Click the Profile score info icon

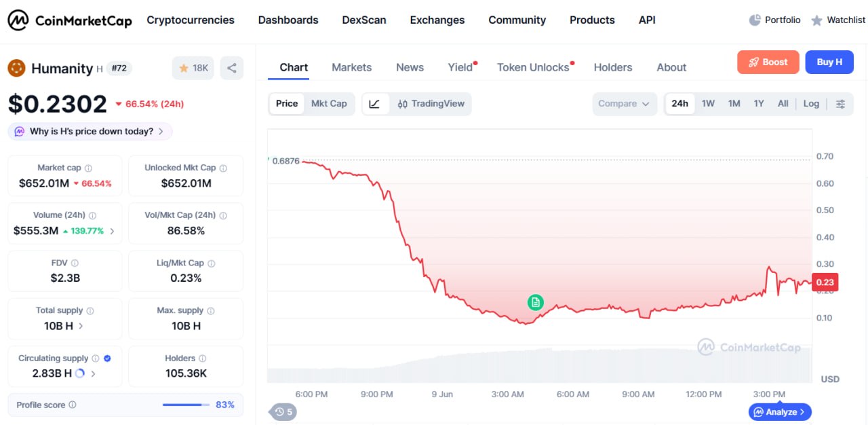[x=73, y=405]
